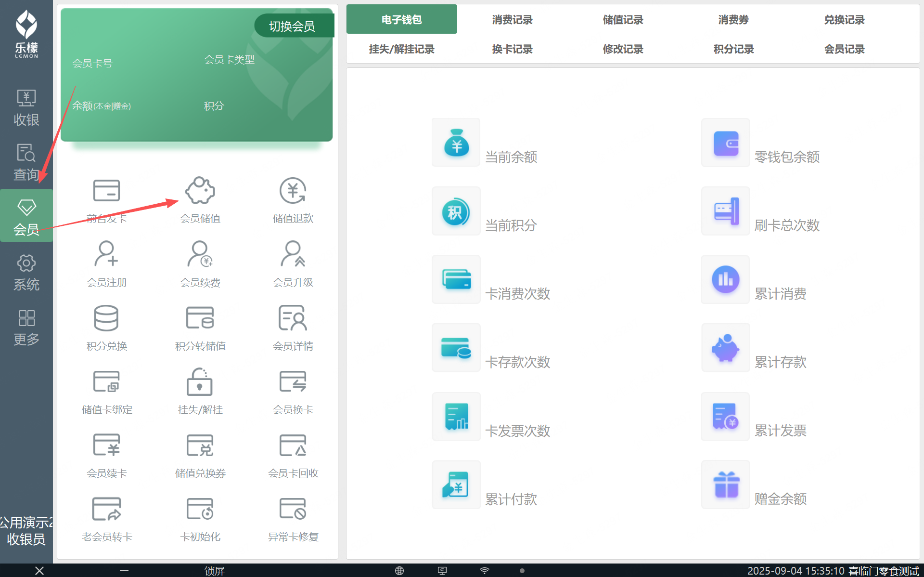Open the 挂失/解挂记录 tab
This screenshot has width=924, height=577.
tap(401, 49)
